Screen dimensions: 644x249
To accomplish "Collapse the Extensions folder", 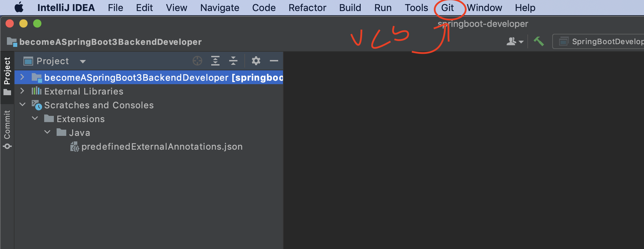I will 35,118.
